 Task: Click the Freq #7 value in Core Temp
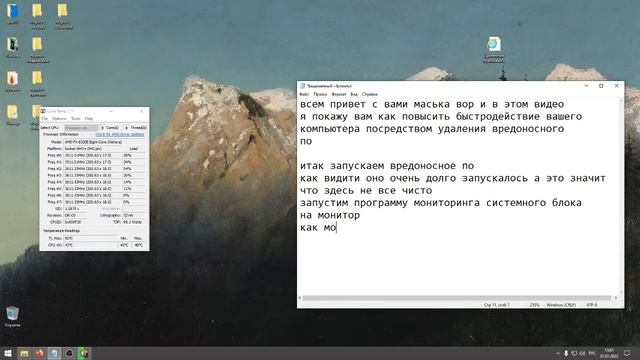[93, 202]
